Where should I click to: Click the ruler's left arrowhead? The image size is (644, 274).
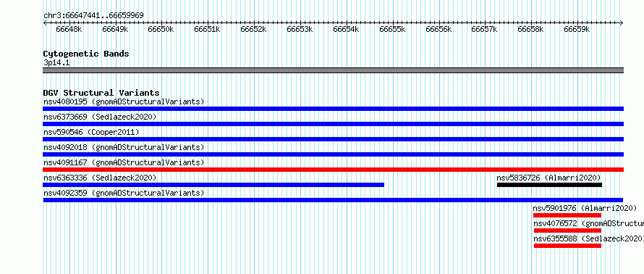click(45, 23)
